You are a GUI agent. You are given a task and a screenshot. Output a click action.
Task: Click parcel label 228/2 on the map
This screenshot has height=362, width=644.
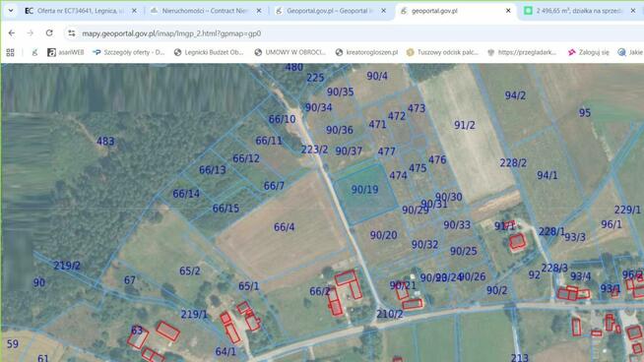pyautogui.click(x=513, y=162)
